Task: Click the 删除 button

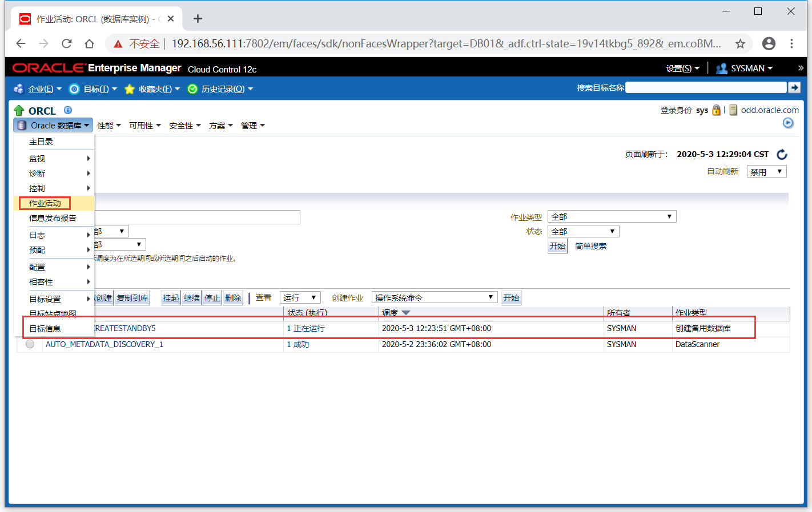Action: (x=233, y=298)
